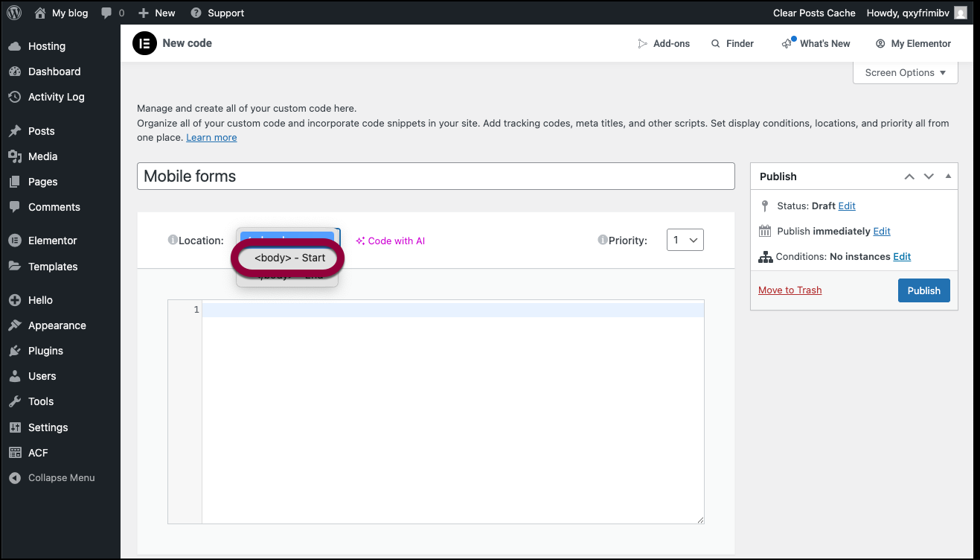
Task: Click the Priority info icon
Action: pyautogui.click(x=603, y=241)
